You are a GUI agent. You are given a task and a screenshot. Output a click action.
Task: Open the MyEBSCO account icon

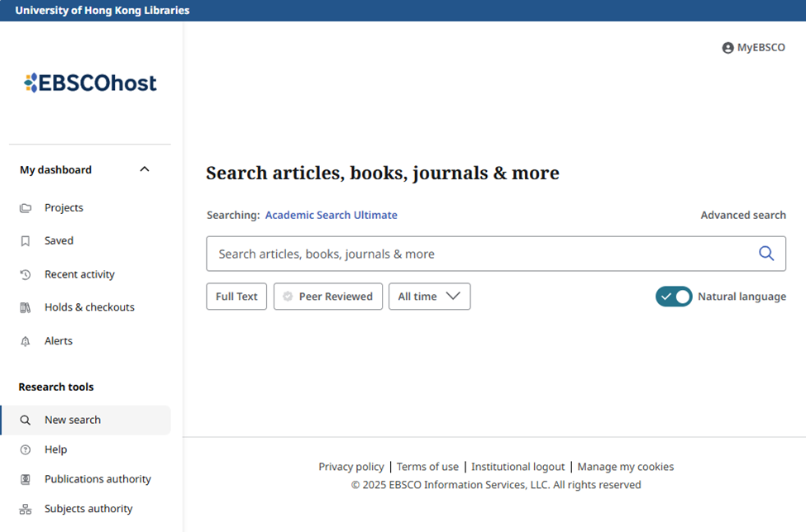click(x=727, y=48)
